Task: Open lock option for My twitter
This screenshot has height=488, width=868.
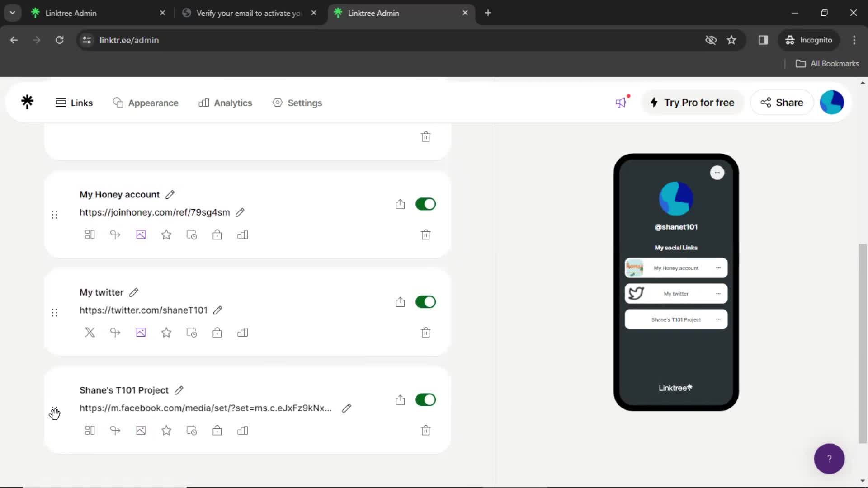Action: (217, 333)
